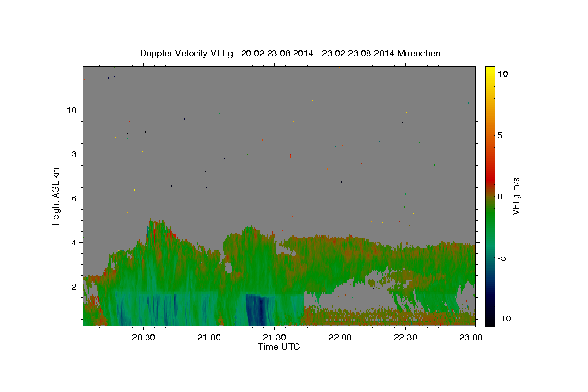Click the 'Time UTC' axis label
Viewport: 588px width, 392px height.
point(279,347)
